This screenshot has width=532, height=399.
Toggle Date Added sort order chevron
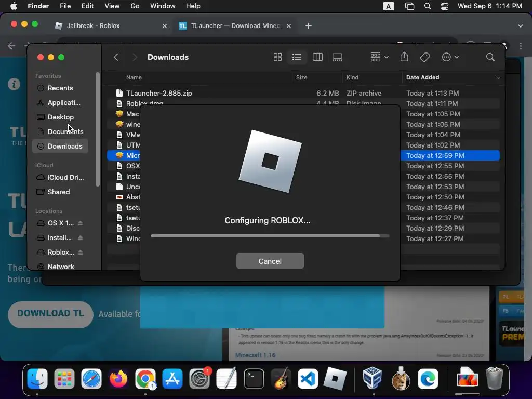[498, 78]
